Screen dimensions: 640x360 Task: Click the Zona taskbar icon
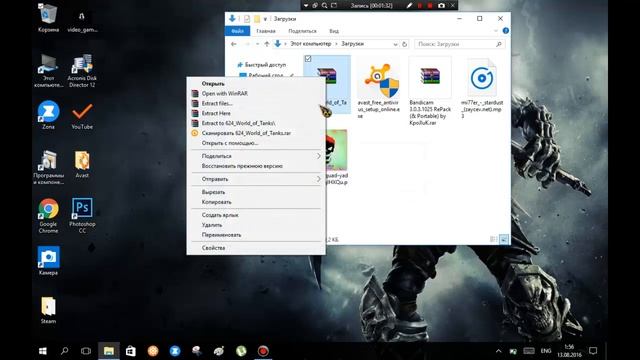[175, 351]
